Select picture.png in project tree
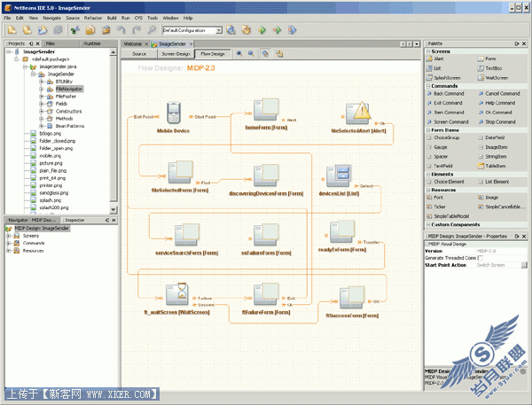 (51, 163)
